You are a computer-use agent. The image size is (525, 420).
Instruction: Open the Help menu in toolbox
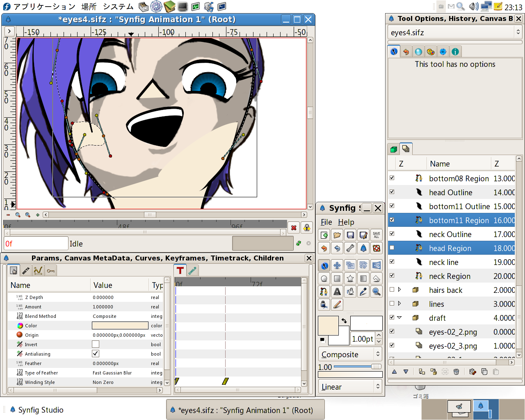click(x=346, y=222)
